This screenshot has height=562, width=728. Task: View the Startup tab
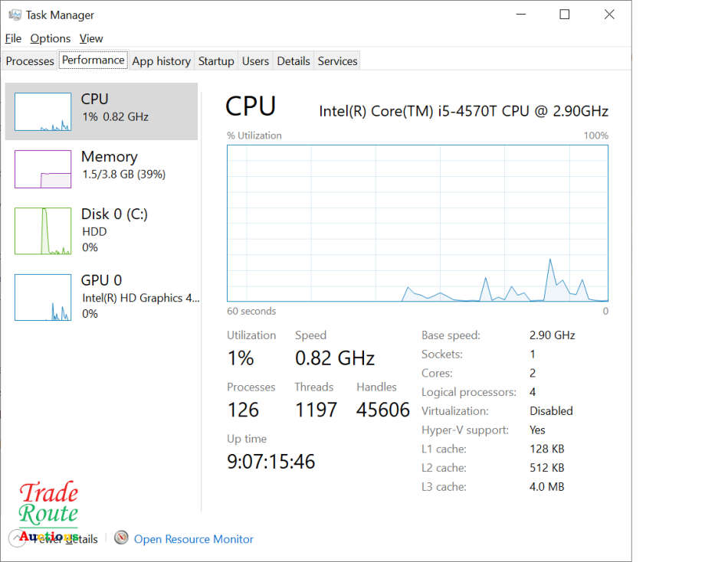(x=216, y=60)
